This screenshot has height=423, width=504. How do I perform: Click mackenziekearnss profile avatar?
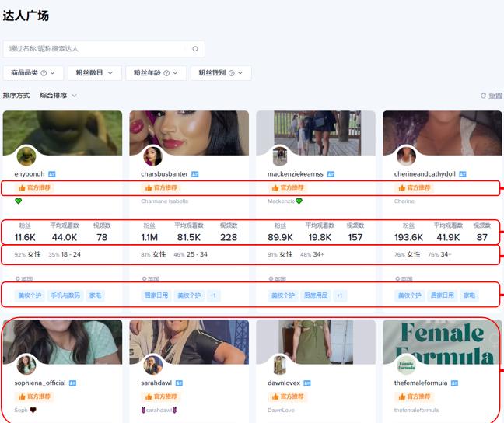[280, 156]
